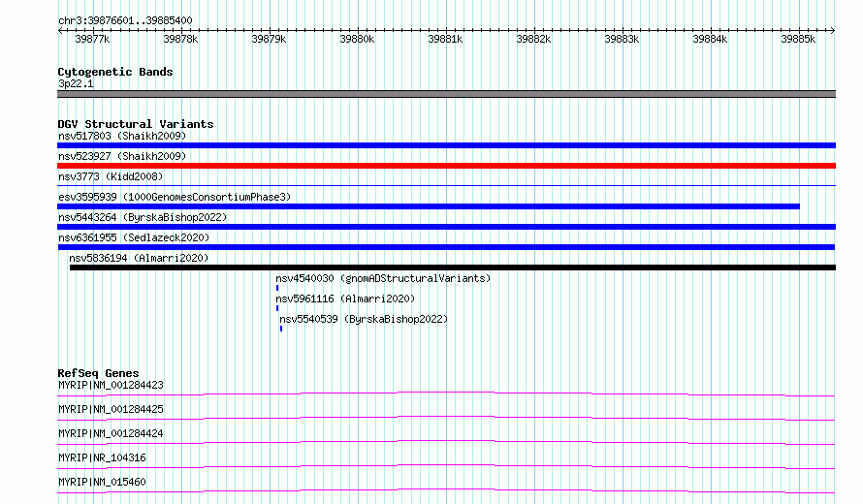Click the 39880k ruler tick label
Viewport: 863px width, 504px height.
(357, 39)
